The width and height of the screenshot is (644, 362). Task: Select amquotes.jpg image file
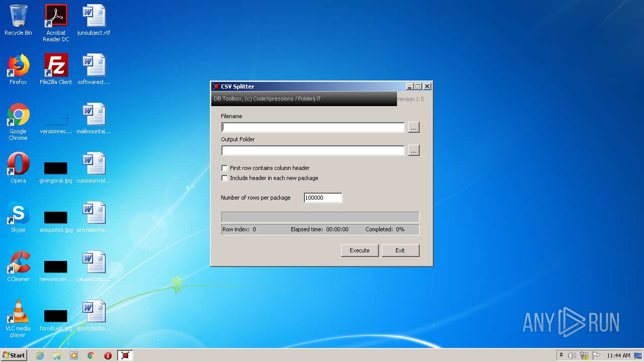pyautogui.click(x=56, y=221)
